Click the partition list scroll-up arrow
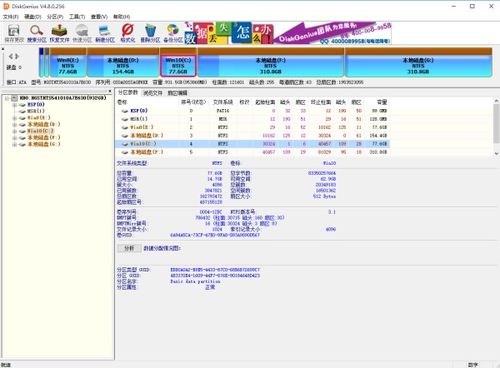 (x=496, y=101)
